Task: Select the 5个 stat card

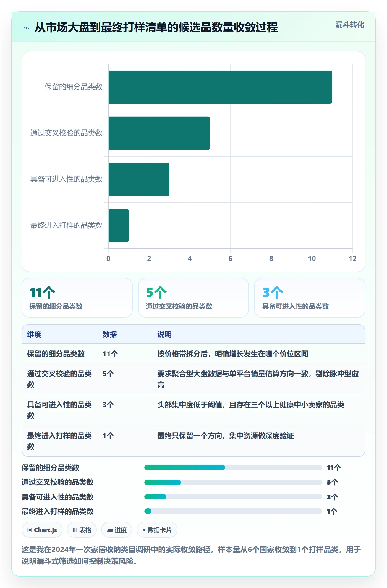Action: pos(193,298)
